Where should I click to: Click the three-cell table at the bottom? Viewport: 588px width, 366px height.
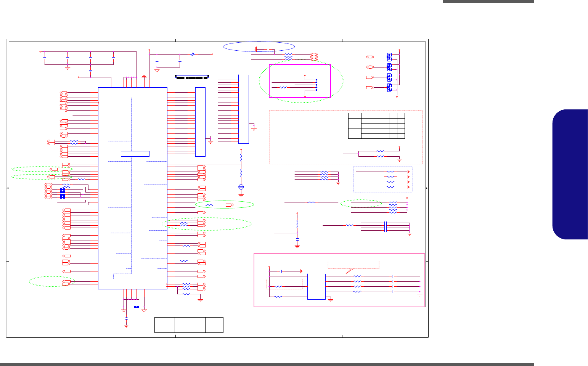click(189, 325)
